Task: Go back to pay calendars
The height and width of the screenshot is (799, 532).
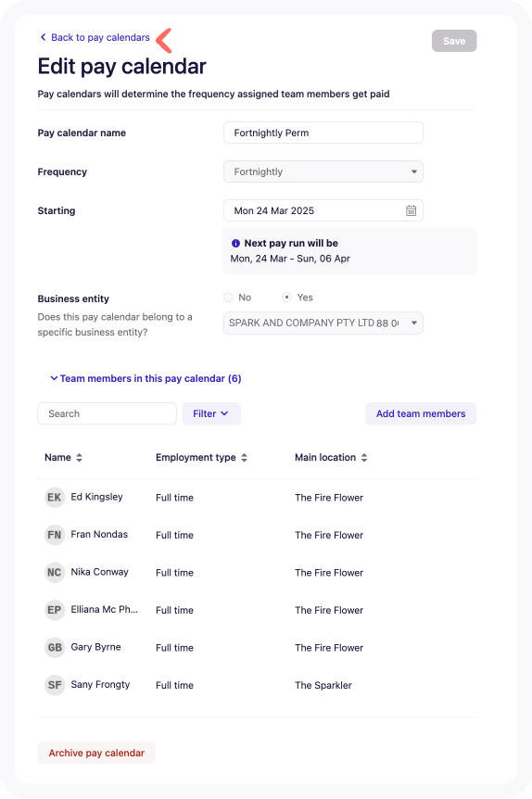Action: click(95, 37)
